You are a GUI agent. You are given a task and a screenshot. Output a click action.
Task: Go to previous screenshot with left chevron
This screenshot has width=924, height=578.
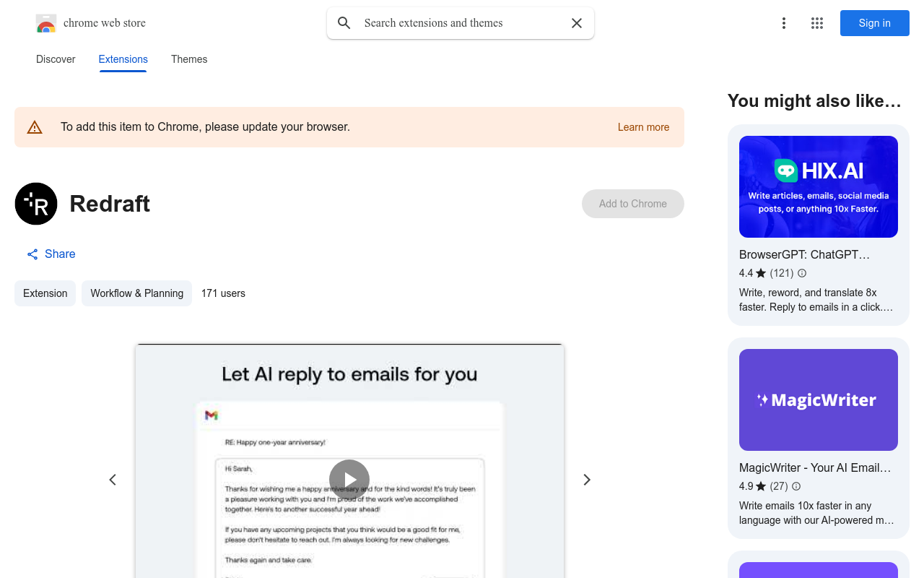pyautogui.click(x=113, y=480)
